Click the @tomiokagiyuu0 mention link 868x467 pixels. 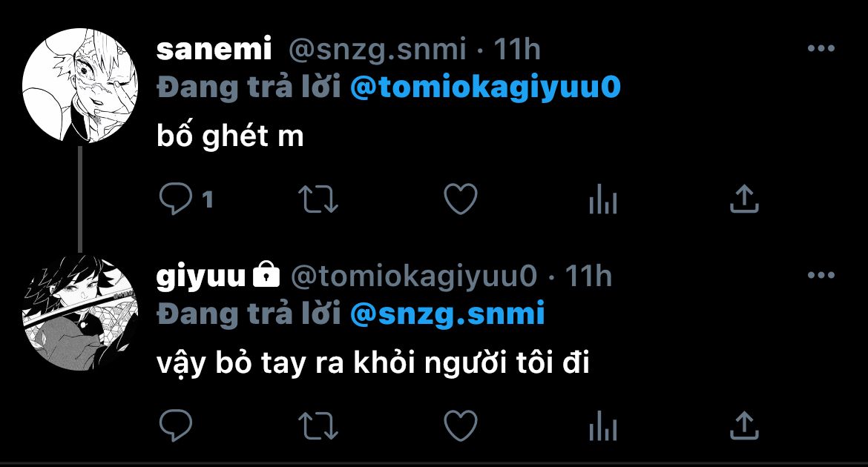pyautogui.click(x=484, y=87)
